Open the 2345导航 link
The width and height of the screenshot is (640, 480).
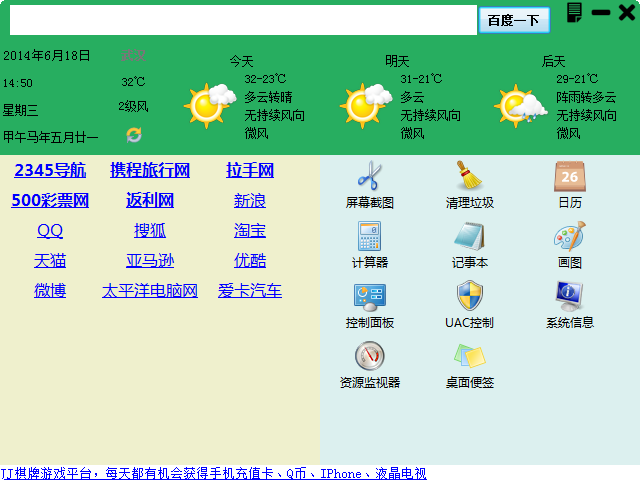tap(50, 170)
